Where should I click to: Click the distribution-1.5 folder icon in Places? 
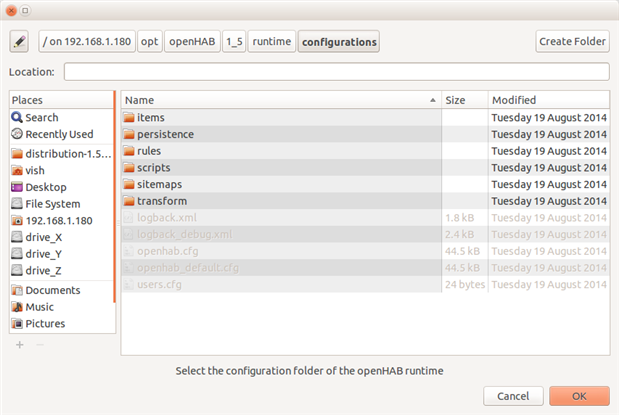[x=17, y=154]
